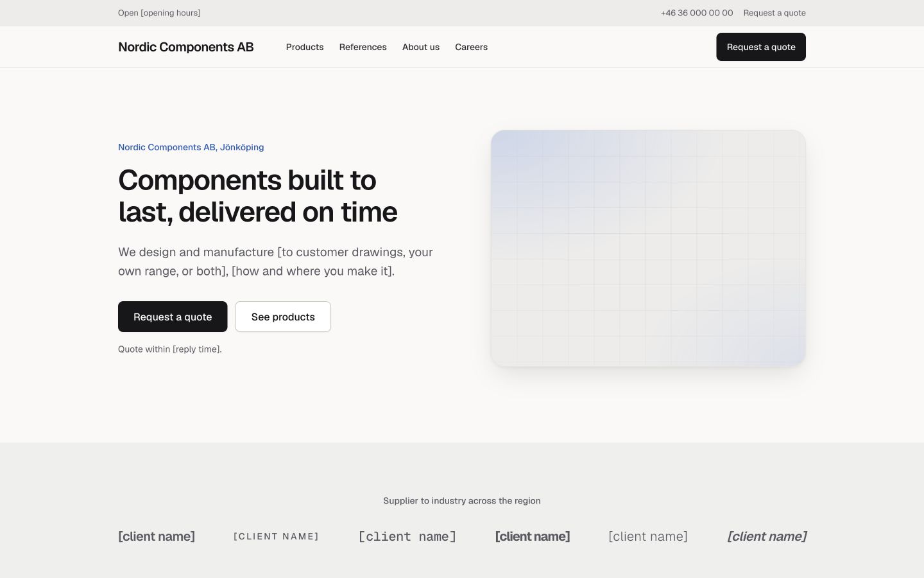Click the uppercase "[CLIENT NAME]" logo placeholder

click(277, 536)
